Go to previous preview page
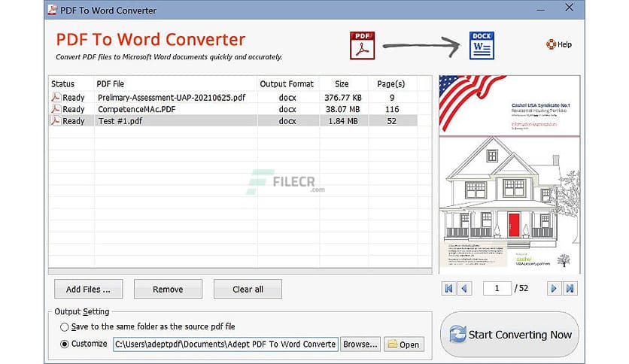This screenshot has height=364, width=629. 464,288
